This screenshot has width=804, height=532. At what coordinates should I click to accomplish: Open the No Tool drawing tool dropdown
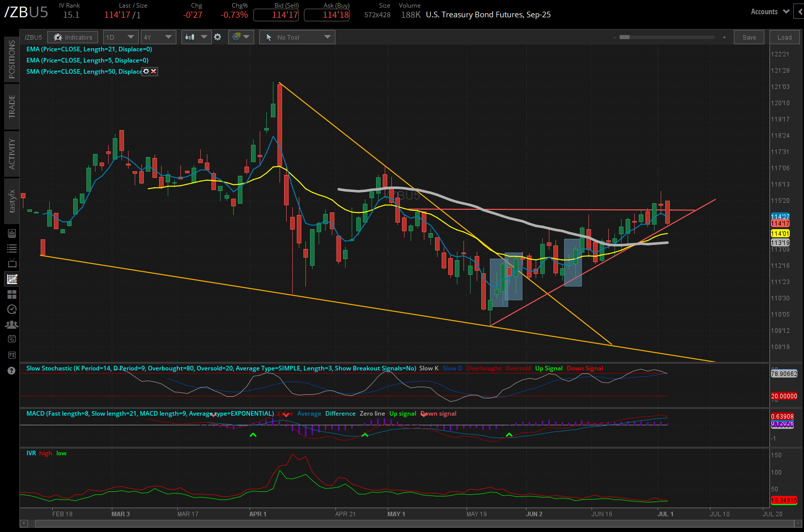[297, 37]
